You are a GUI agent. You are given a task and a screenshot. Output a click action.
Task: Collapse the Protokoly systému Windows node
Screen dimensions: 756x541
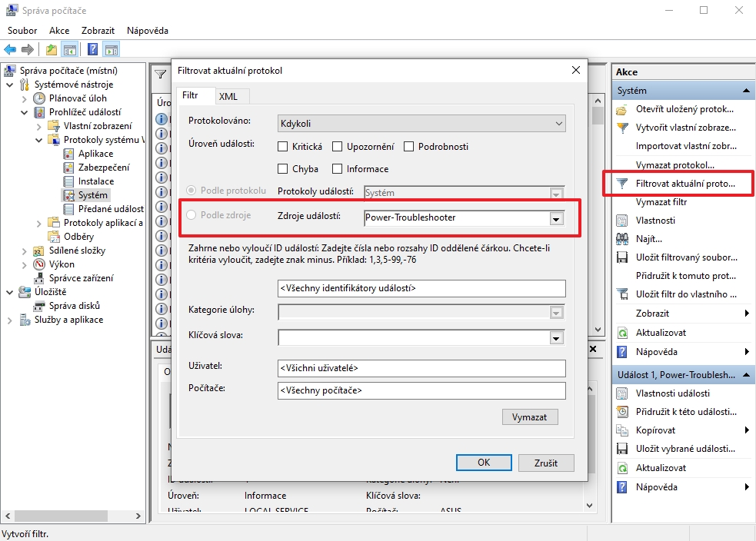(x=39, y=140)
